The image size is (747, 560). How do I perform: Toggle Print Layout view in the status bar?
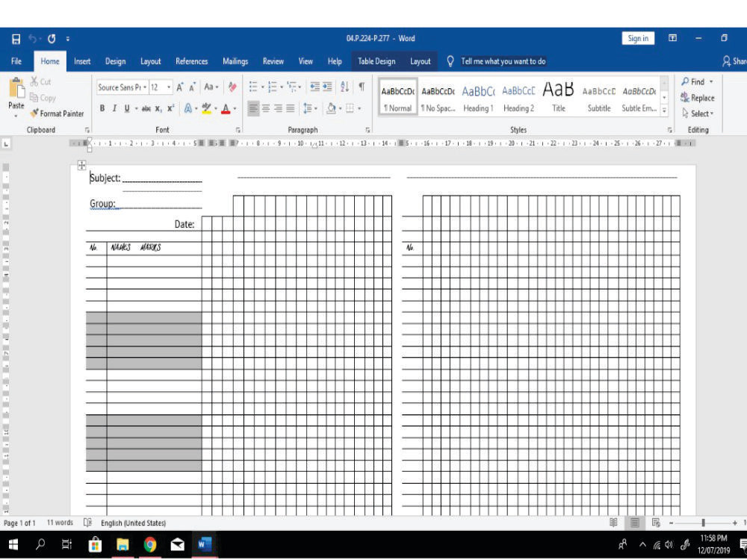point(634,523)
